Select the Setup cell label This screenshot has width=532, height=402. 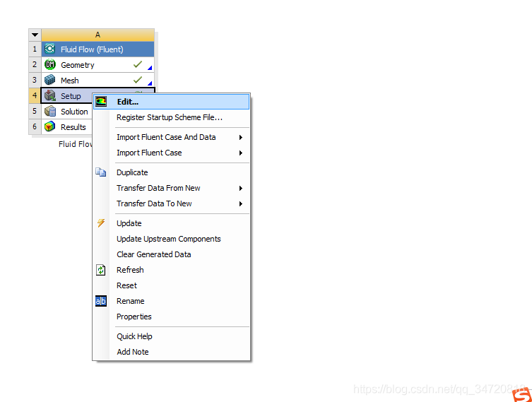pos(71,96)
